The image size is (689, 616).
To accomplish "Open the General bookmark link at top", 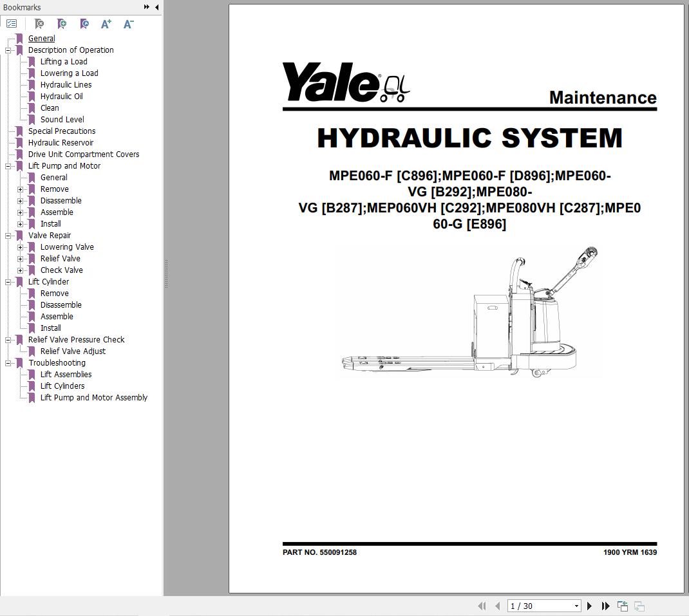I will (42, 38).
